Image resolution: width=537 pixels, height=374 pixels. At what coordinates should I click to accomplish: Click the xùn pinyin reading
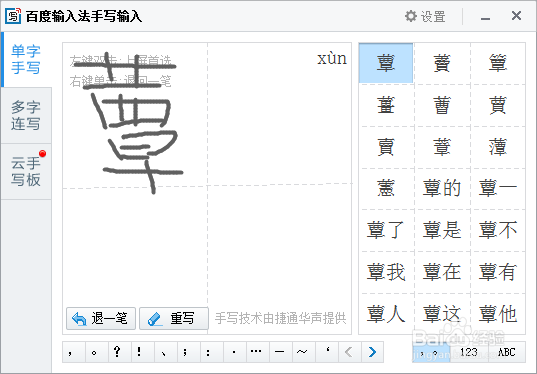click(332, 59)
